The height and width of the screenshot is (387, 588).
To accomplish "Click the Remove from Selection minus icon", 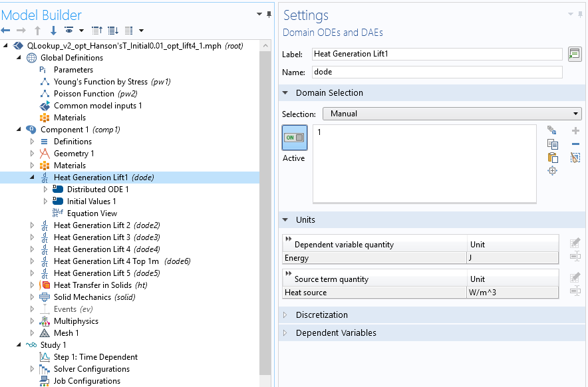I will tap(575, 144).
